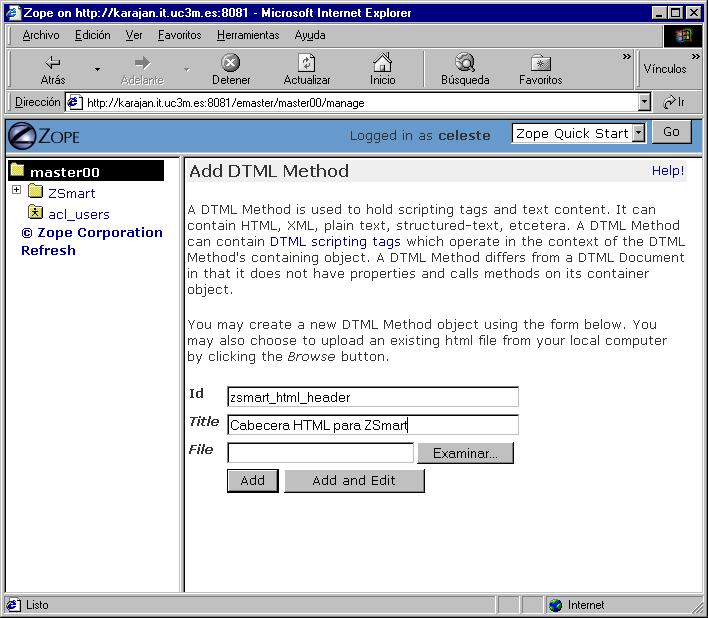Open the Atrás history dropdown arrow
Screen dimensions: 708x618
point(97,70)
